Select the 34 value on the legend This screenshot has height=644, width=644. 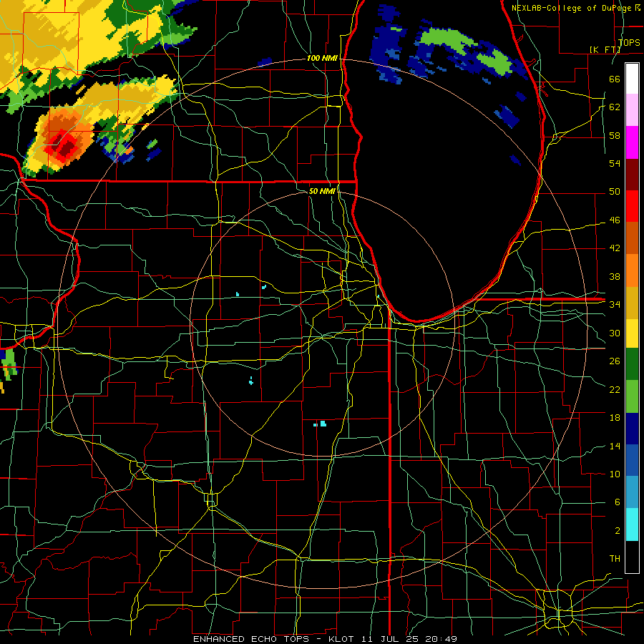(615, 305)
